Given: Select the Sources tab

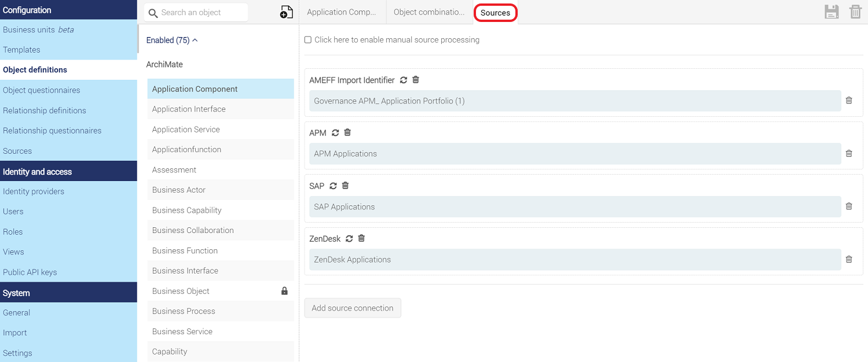Looking at the screenshot, I should 495,13.
